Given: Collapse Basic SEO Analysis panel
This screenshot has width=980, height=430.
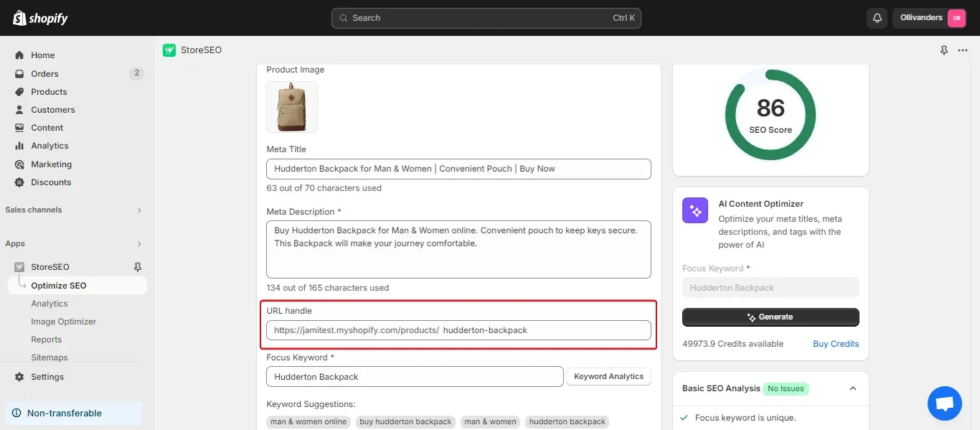Looking at the screenshot, I should [x=853, y=388].
